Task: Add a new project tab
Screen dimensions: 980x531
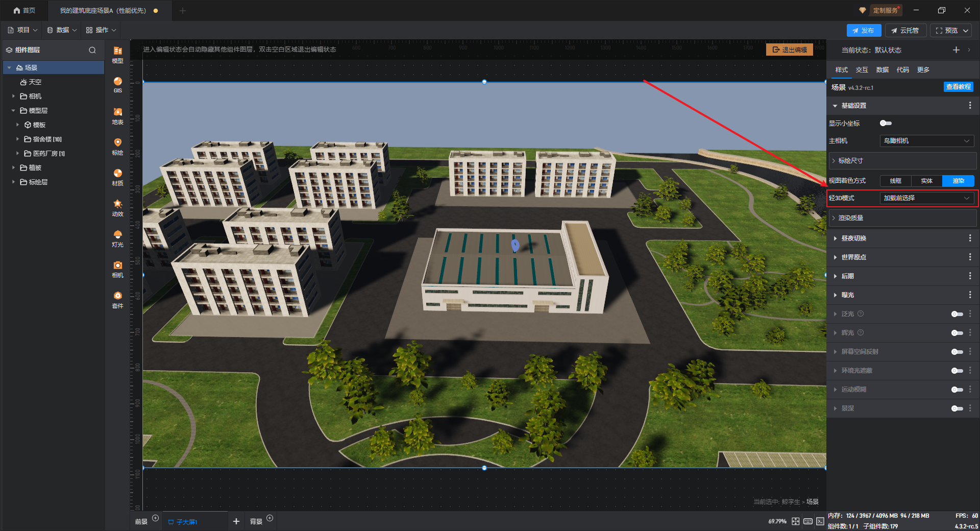Action: coord(183,11)
